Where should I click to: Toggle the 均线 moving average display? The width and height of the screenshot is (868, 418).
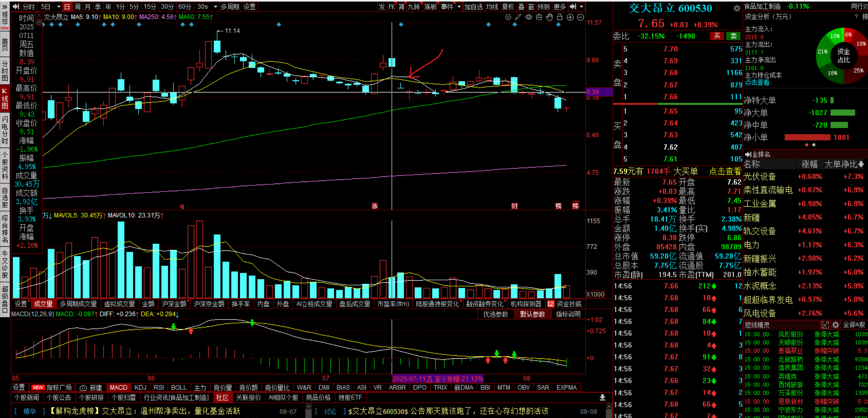pos(492,7)
